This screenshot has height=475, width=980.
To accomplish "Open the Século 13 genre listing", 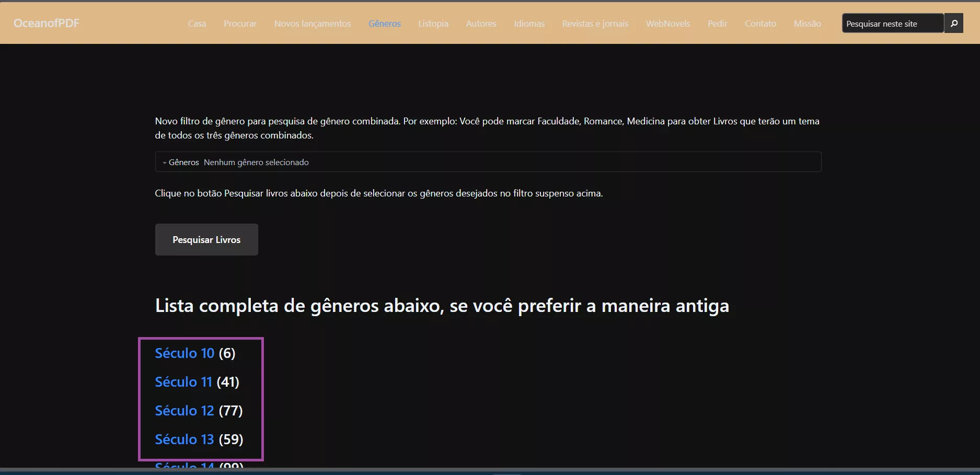I will [184, 439].
